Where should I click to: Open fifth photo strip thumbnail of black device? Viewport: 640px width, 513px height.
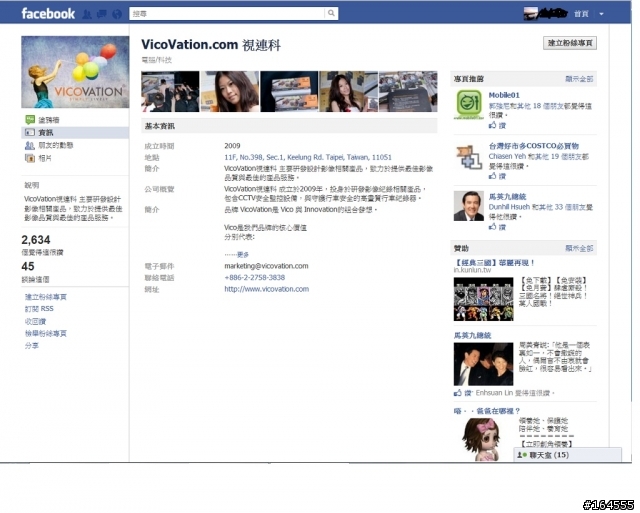408,91
